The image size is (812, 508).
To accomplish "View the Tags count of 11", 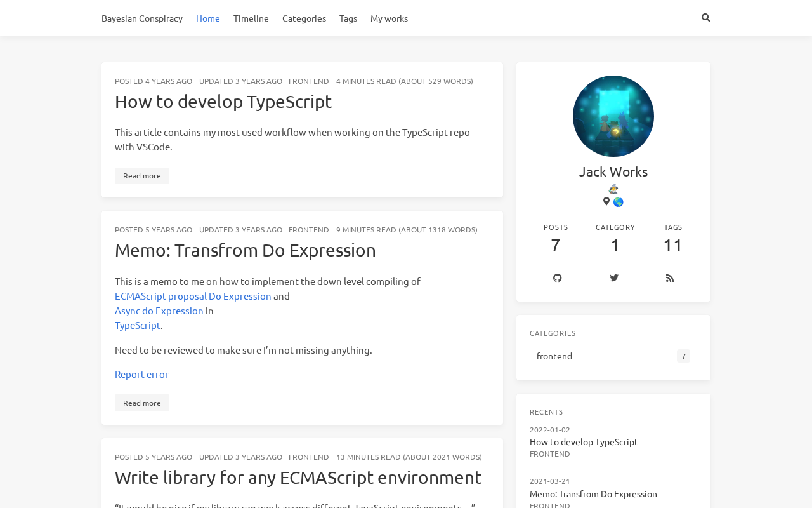I will tap(672, 245).
